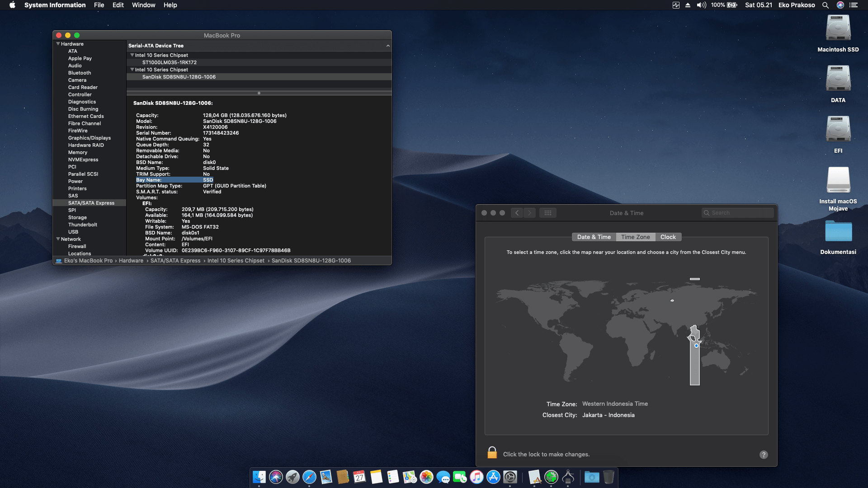Select NVMExpress in the hardware sidebar
This screenshot has height=488, width=868.
(x=83, y=160)
